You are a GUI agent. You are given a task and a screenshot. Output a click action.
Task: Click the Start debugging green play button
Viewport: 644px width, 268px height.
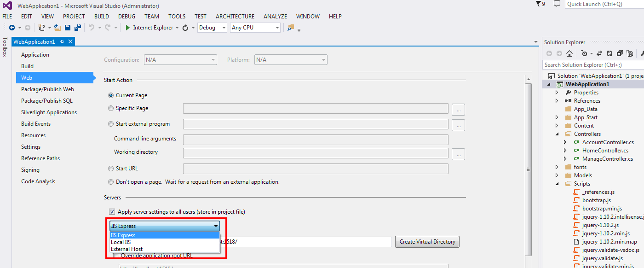click(127, 28)
